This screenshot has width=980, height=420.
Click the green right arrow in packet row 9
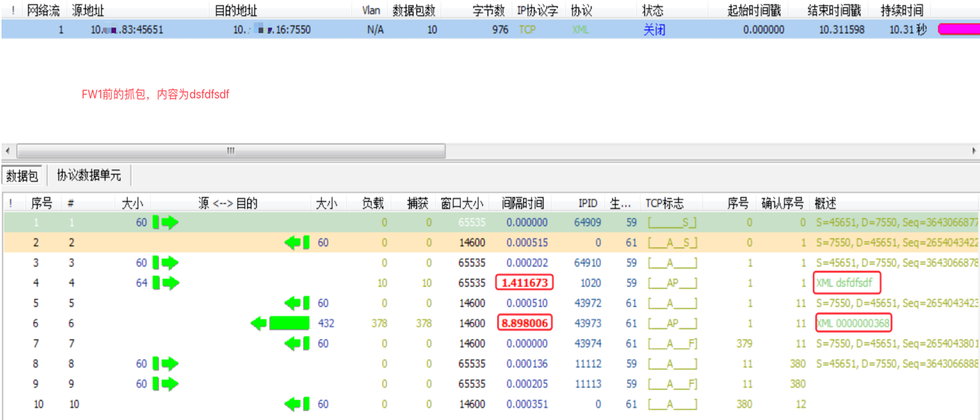coord(166,384)
